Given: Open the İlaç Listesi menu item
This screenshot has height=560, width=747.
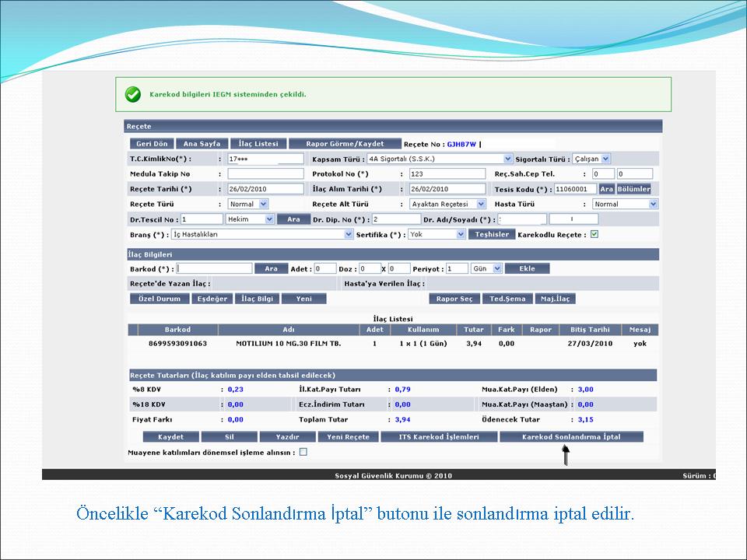Looking at the screenshot, I should click(258, 144).
